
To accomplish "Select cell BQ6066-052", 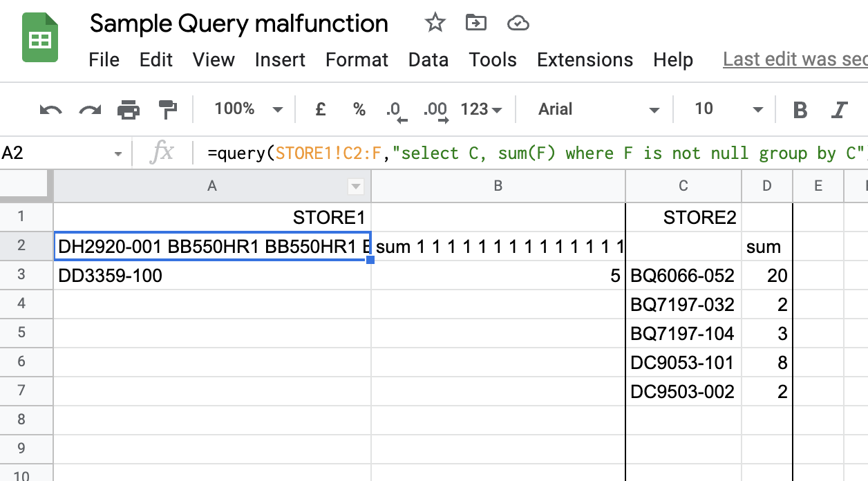I will 683,276.
